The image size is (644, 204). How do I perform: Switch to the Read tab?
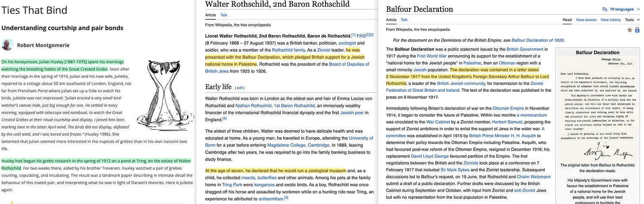click(x=567, y=20)
